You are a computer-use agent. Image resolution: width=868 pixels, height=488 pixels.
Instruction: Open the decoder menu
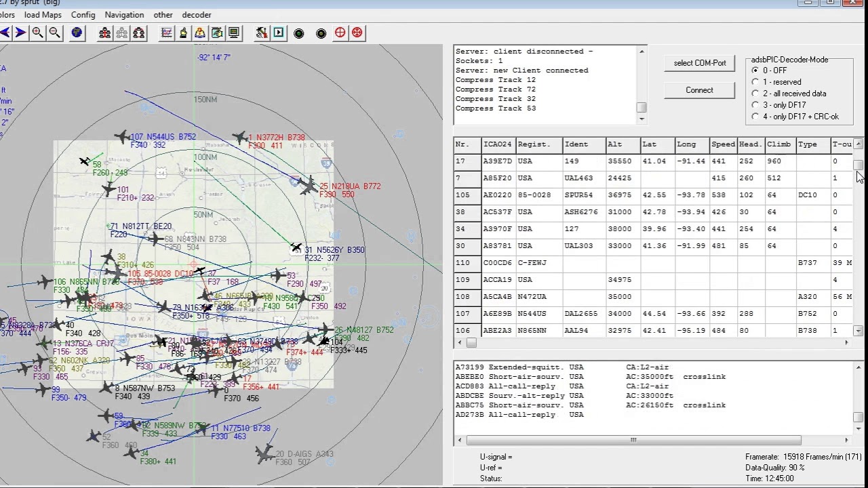click(197, 15)
